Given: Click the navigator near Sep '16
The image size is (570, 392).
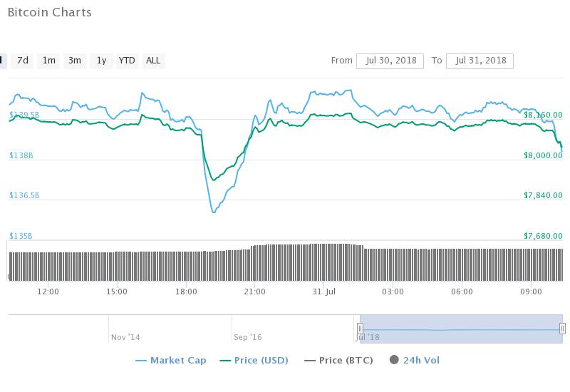Looking at the screenshot, I should tap(247, 337).
